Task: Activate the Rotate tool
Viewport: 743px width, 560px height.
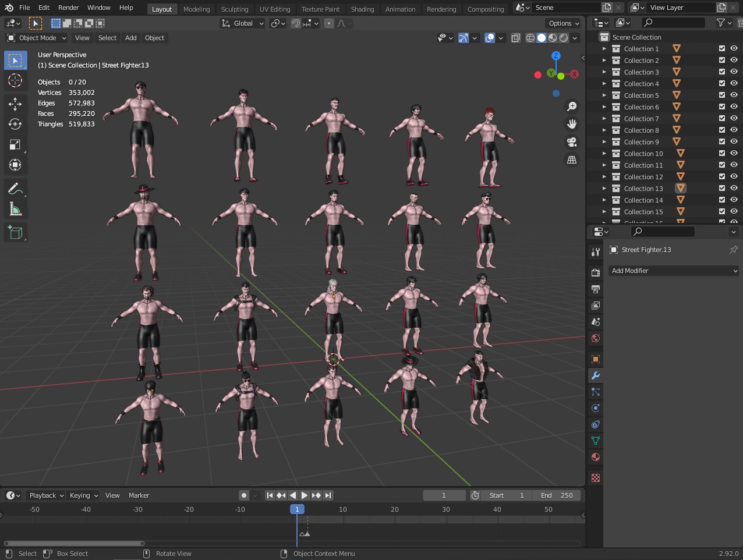Action: tap(15, 124)
